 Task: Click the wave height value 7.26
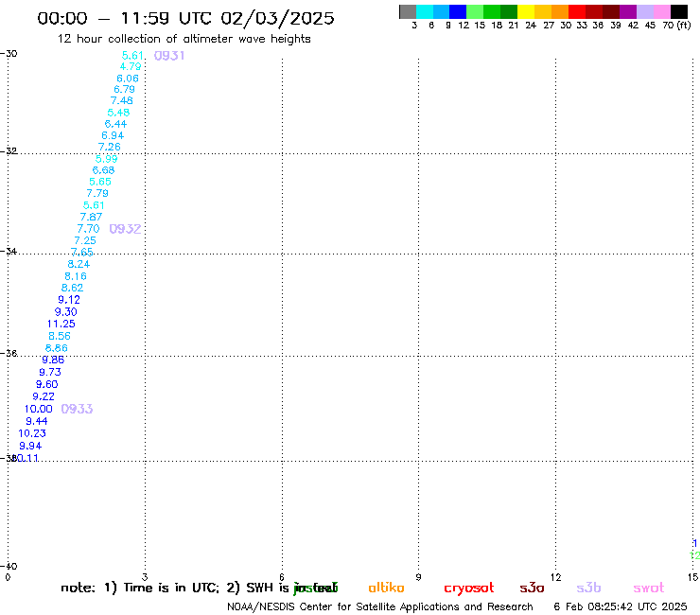[110, 147]
